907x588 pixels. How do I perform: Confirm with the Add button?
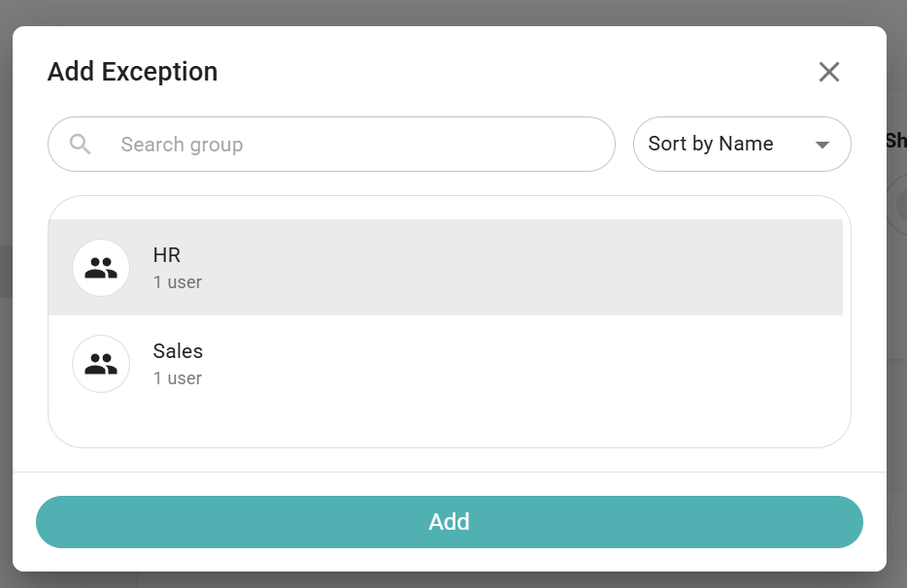coord(450,521)
